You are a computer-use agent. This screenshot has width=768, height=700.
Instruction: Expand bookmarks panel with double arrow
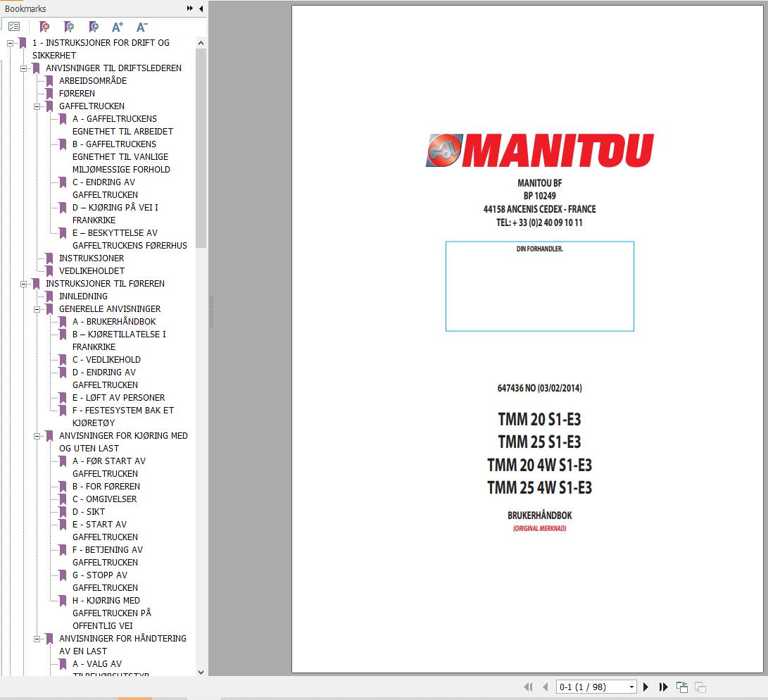click(190, 8)
